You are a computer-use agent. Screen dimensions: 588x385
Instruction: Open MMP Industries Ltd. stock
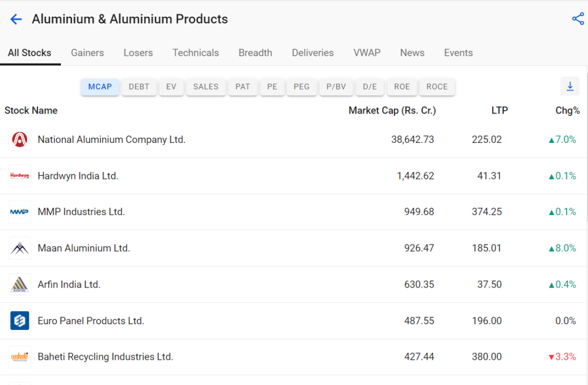coord(82,212)
